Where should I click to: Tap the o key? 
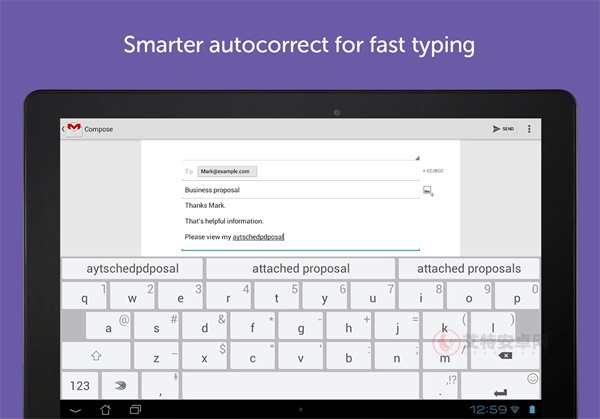469,296
